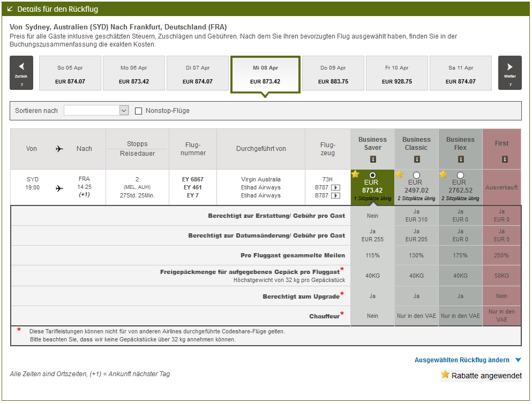Open the Sortieren nach dropdown

(96, 110)
